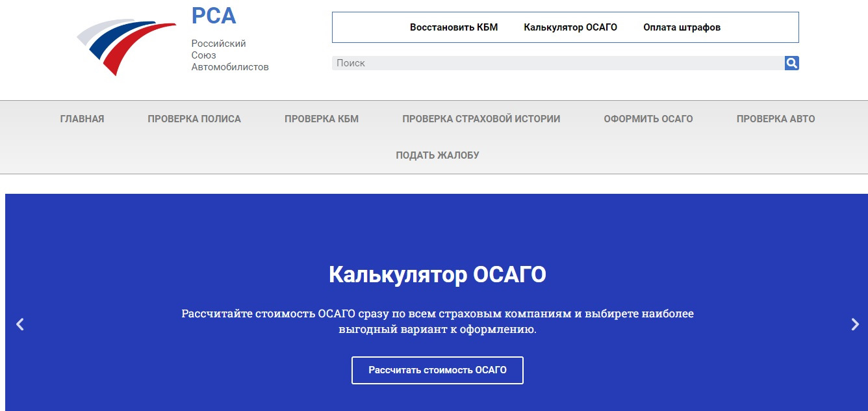The image size is (868, 411).
Task: Click the Калькулятор ОСАГО banner heading
Action: tap(437, 274)
